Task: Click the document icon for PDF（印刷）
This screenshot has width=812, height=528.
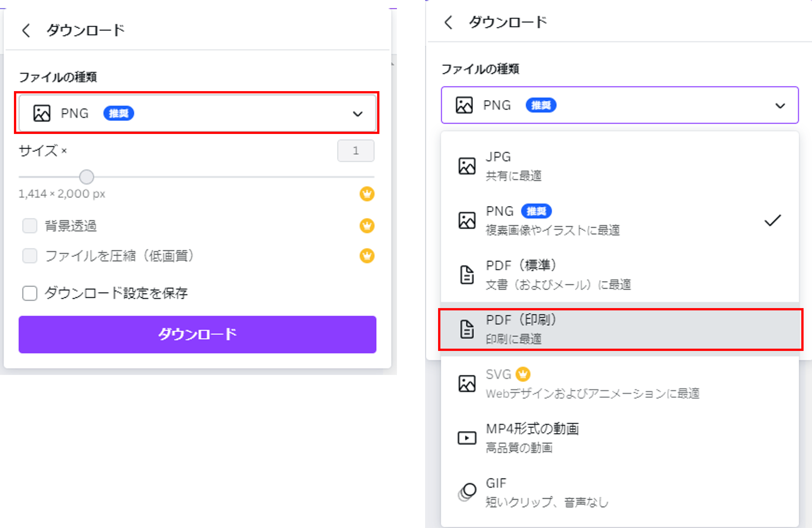Action: (467, 330)
